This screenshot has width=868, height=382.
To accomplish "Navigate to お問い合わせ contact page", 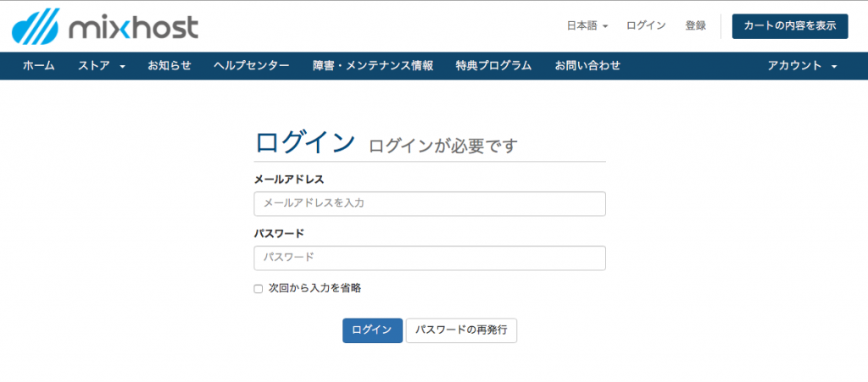I will point(587,66).
